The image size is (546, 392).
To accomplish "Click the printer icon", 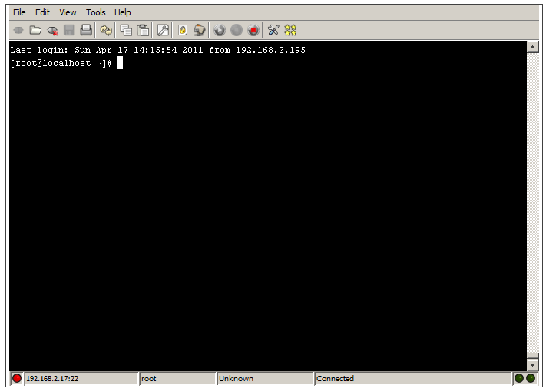I will pos(86,30).
